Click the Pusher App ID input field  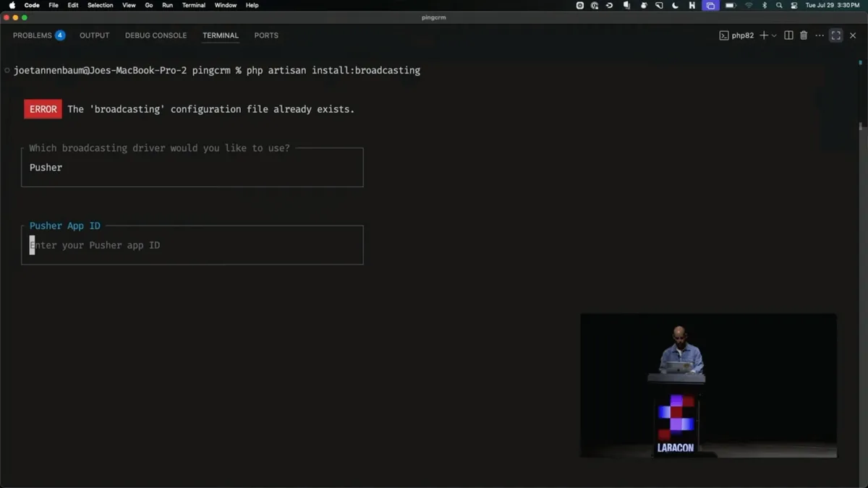click(192, 245)
